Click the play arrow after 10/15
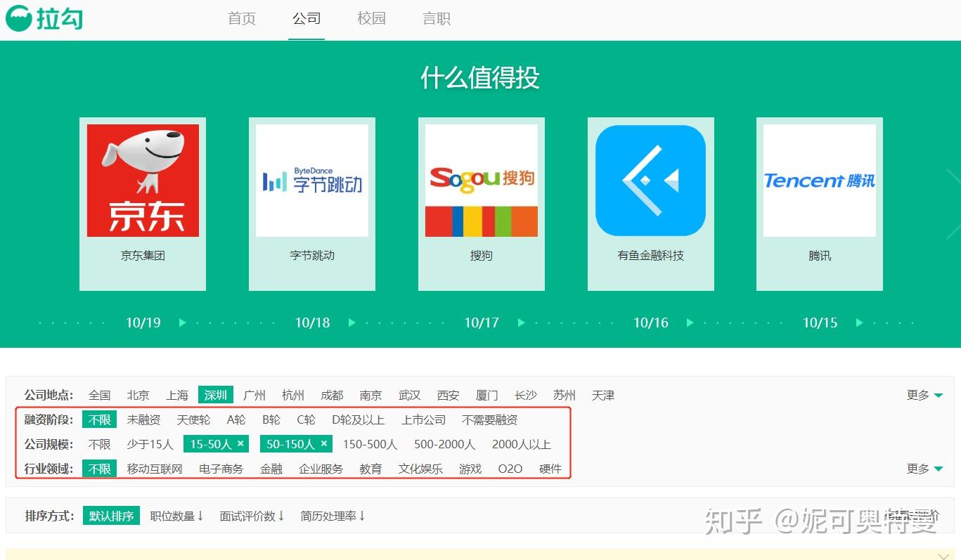This screenshot has height=560, width=961. pos(859,323)
